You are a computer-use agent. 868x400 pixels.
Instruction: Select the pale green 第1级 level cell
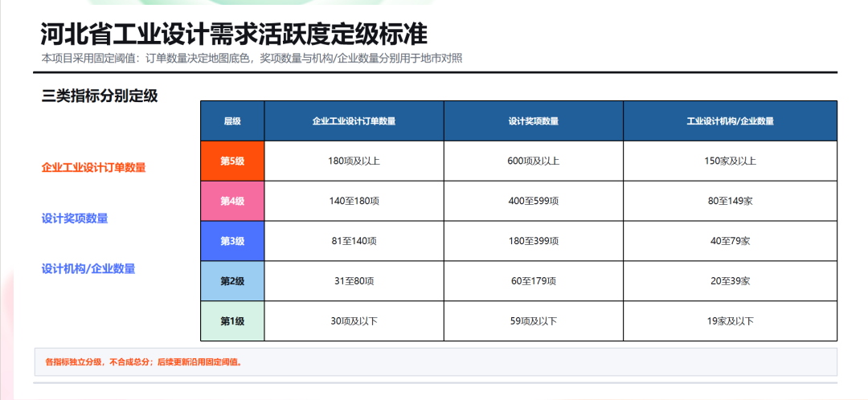click(232, 321)
